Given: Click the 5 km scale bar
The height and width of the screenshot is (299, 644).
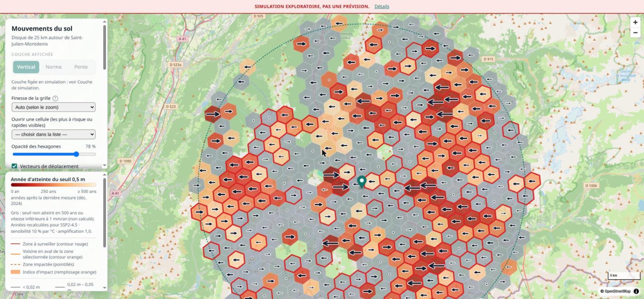Looking at the screenshot, I should pyautogui.click(x=624, y=276).
